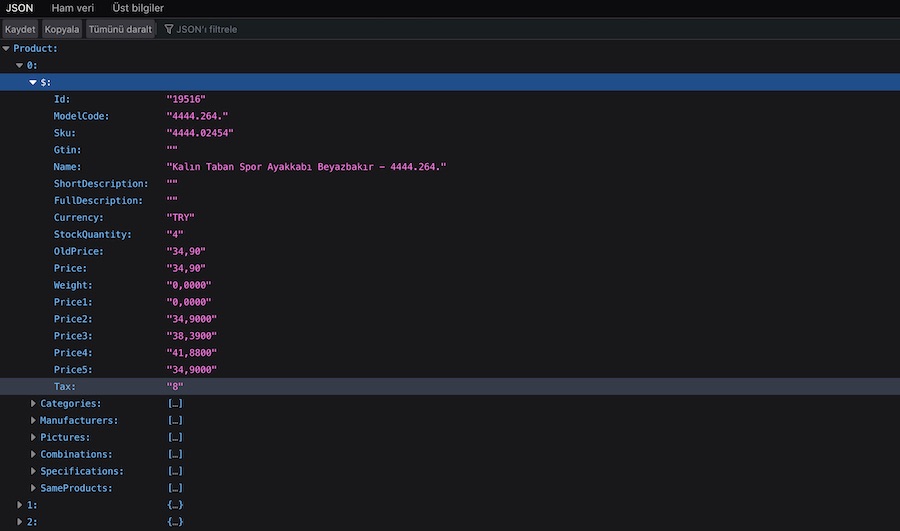This screenshot has height=531, width=900.
Task: Click the filter funnel icon
Action: [169, 29]
